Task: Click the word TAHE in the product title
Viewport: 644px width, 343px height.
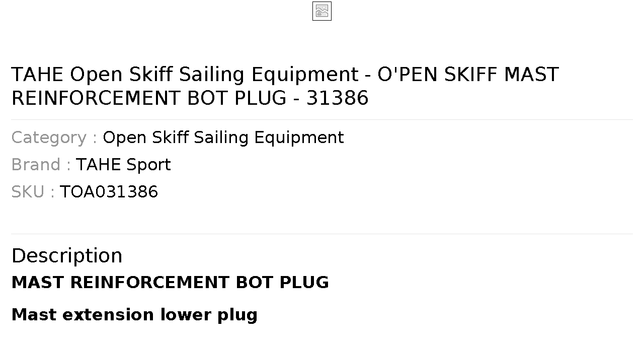Action: (x=38, y=75)
